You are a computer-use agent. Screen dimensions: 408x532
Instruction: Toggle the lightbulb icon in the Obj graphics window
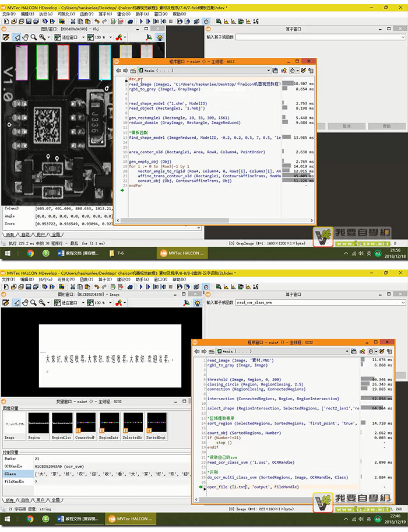(160, 37)
